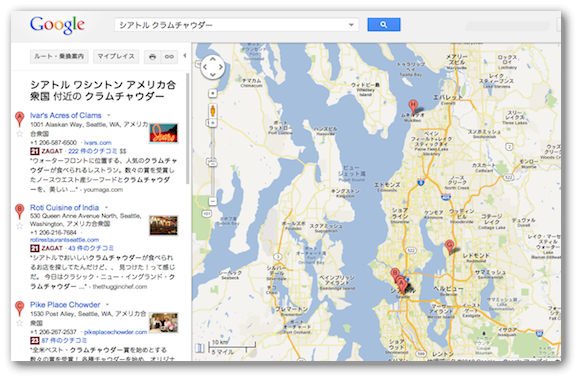Click the blue search magnifier button
This screenshot has width=578, height=378.
coord(384,25)
